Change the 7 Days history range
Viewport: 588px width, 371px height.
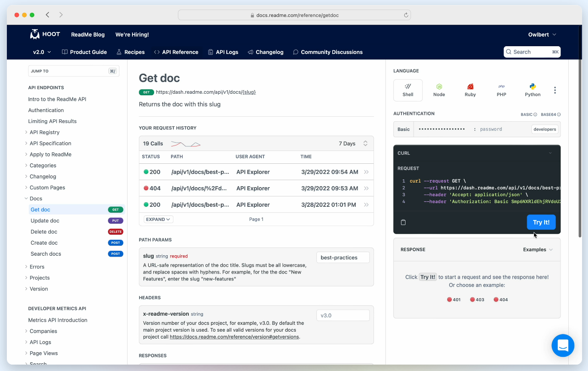(x=353, y=144)
